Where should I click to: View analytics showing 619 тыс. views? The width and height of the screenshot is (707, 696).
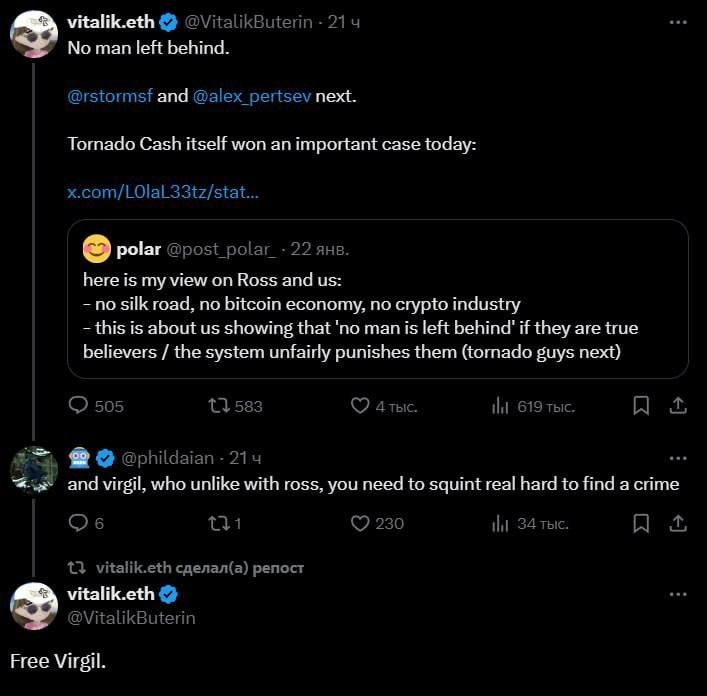501,406
